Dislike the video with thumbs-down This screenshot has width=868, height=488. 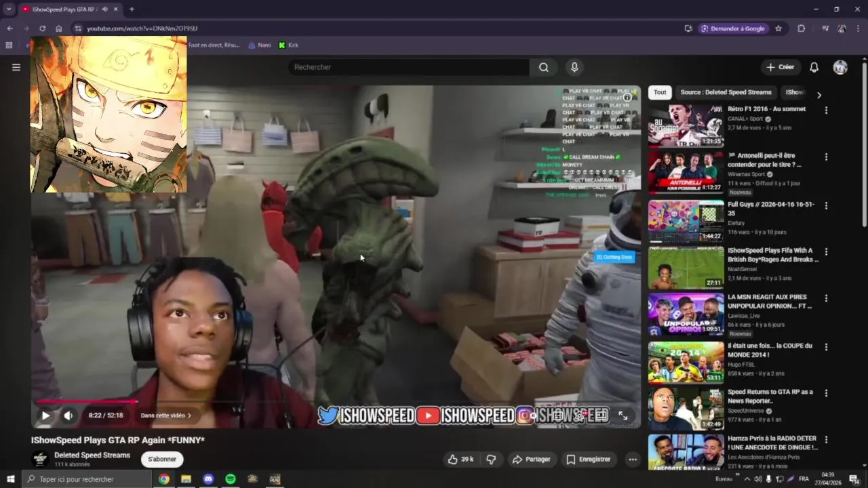click(x=491, y=459)
